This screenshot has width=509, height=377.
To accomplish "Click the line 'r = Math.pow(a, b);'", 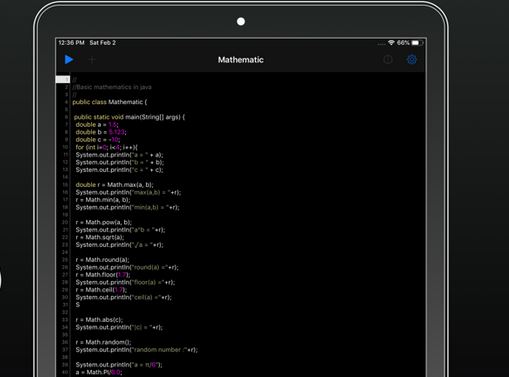I will tap(104, 222).
